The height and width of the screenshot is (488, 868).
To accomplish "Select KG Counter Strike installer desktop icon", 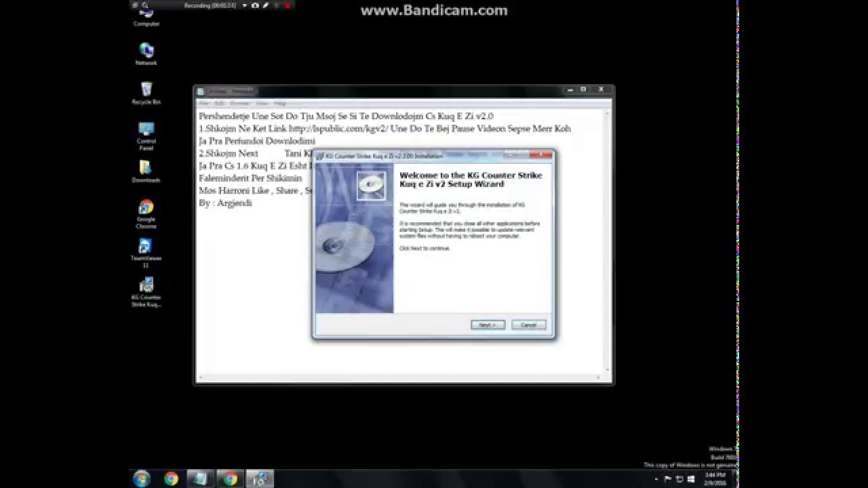I will [x=146, y=292].
